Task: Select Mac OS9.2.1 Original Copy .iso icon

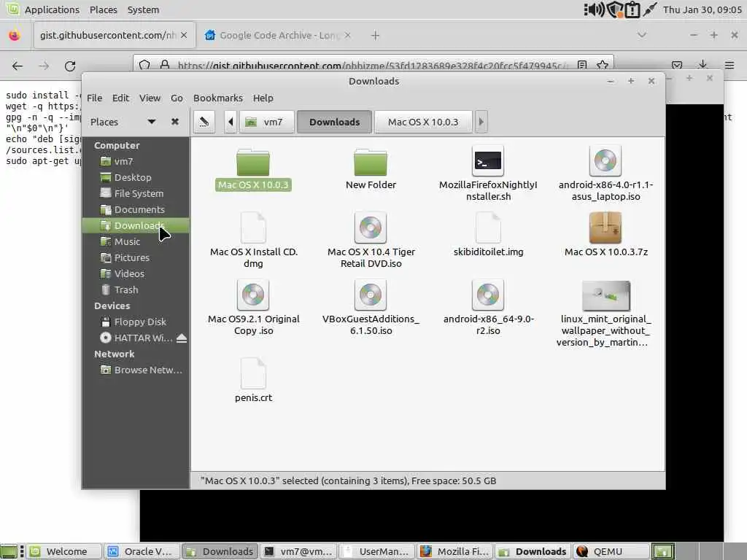Action: click(x=253, y=295)
